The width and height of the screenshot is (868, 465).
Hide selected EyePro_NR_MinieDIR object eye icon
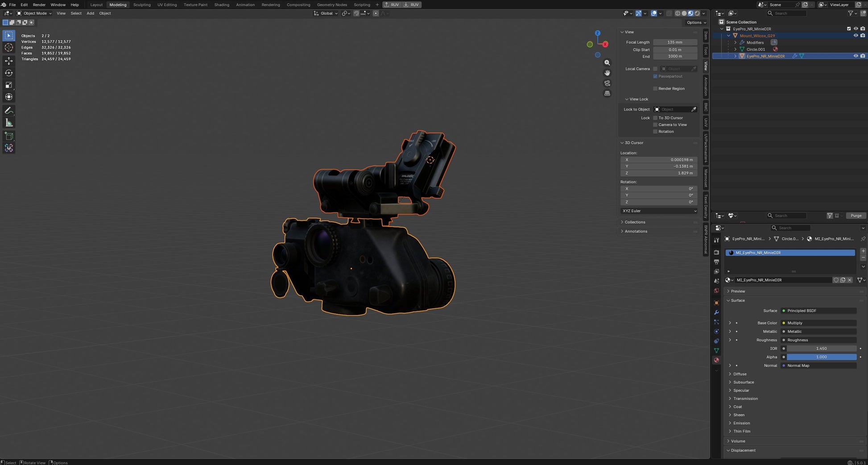[x=856, y=56]
